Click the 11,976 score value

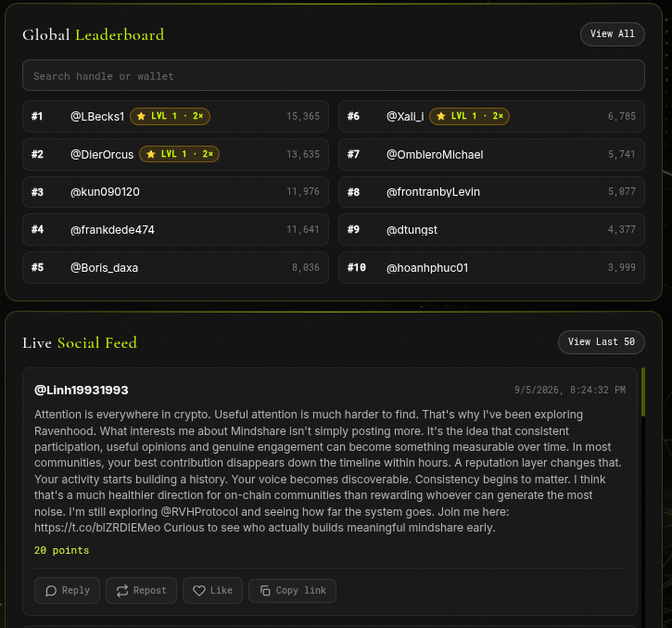pos(303,191)
